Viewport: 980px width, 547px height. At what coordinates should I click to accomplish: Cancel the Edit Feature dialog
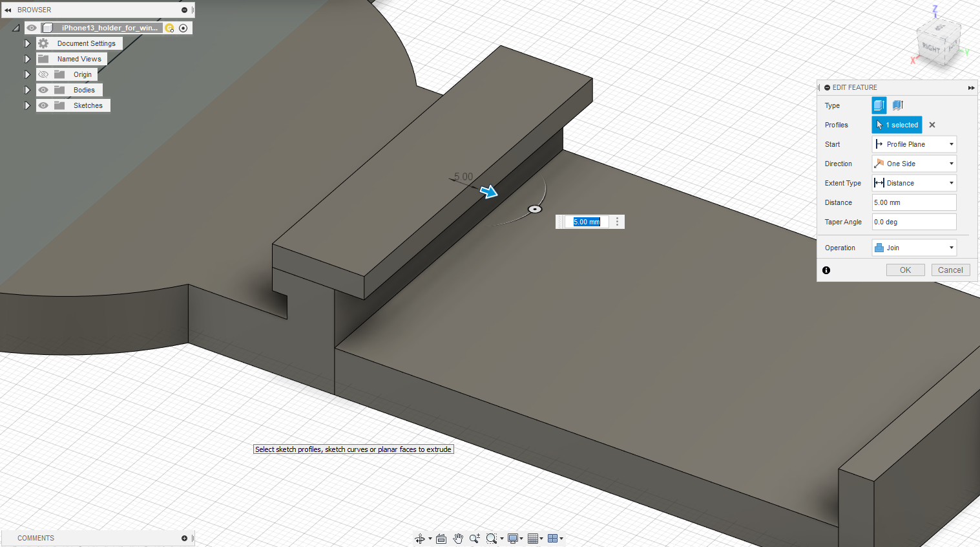pos(951,270)
